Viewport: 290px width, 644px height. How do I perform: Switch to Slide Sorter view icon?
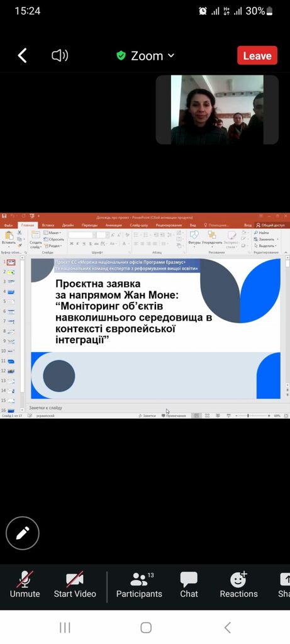[208, 416]
